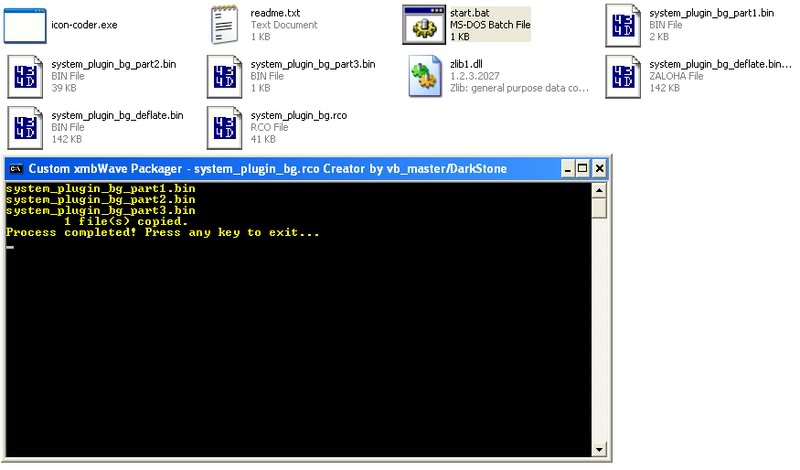The image size is (800, 470).
Task: Click the readme.txt file name label
Action: pyautogui.click(x=277, y=13)
